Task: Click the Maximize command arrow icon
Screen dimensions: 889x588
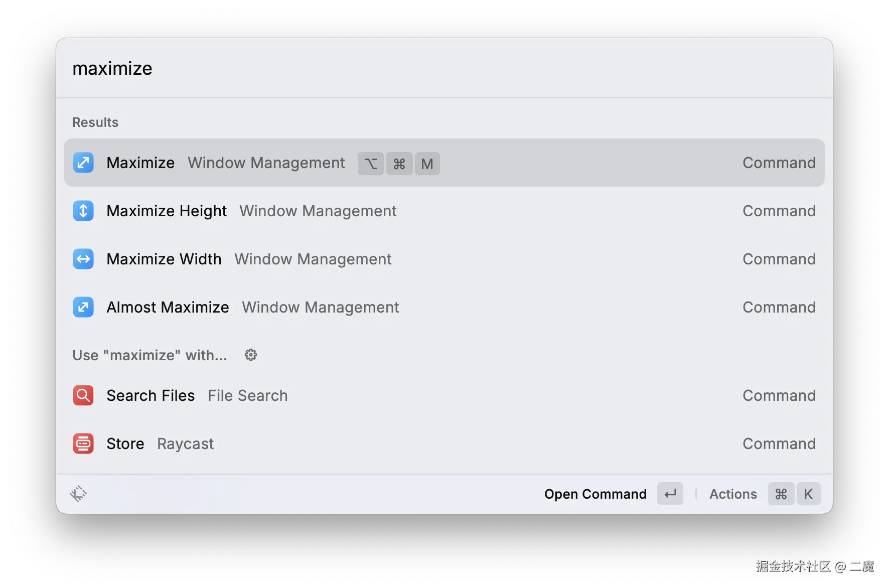Action: [x=83, y=163]
